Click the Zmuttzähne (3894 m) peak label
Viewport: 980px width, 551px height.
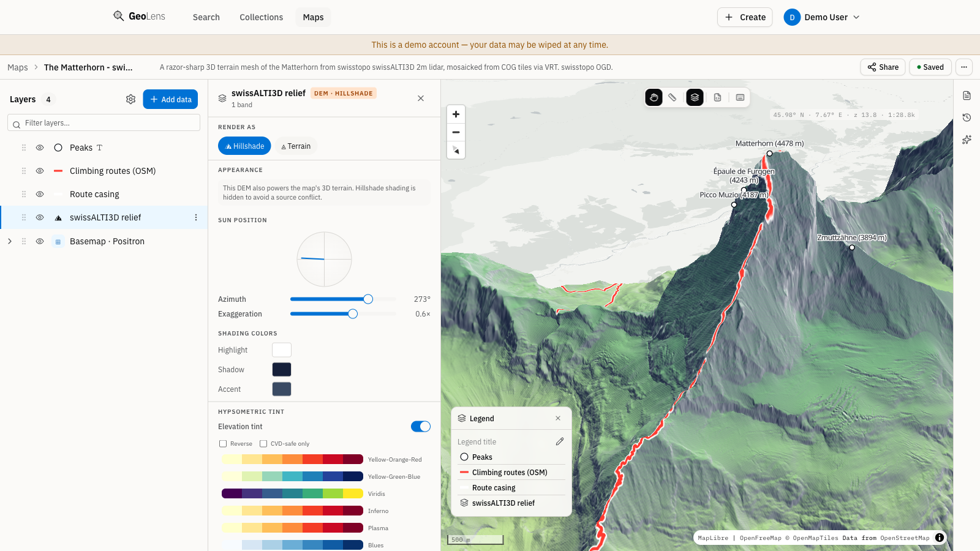851,238
